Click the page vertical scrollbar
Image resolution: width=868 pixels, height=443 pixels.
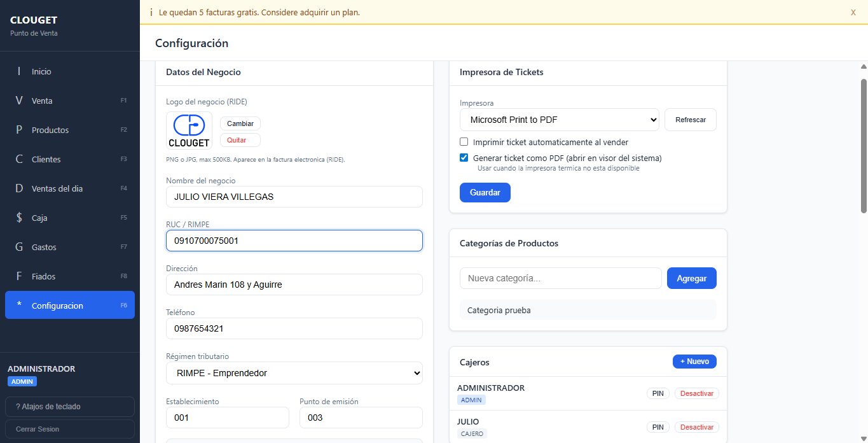864,145
